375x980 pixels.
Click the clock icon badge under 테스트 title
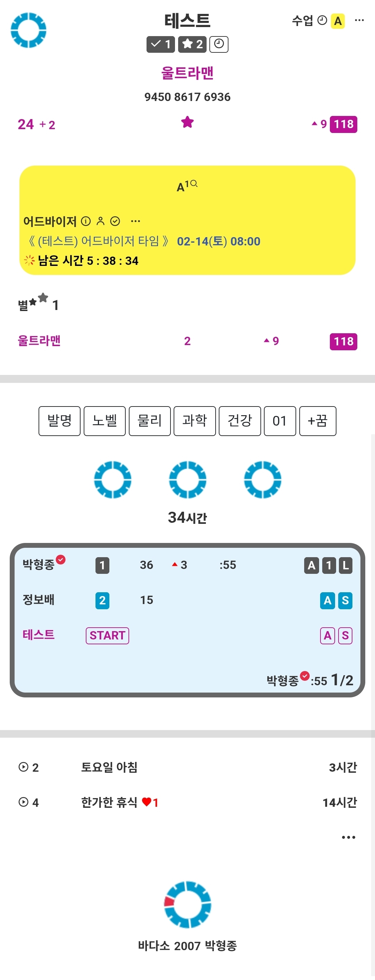click(x=219, y=44)
